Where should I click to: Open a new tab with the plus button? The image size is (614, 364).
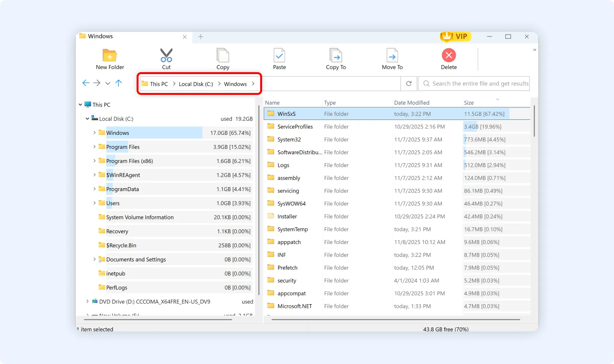(200, 37)
